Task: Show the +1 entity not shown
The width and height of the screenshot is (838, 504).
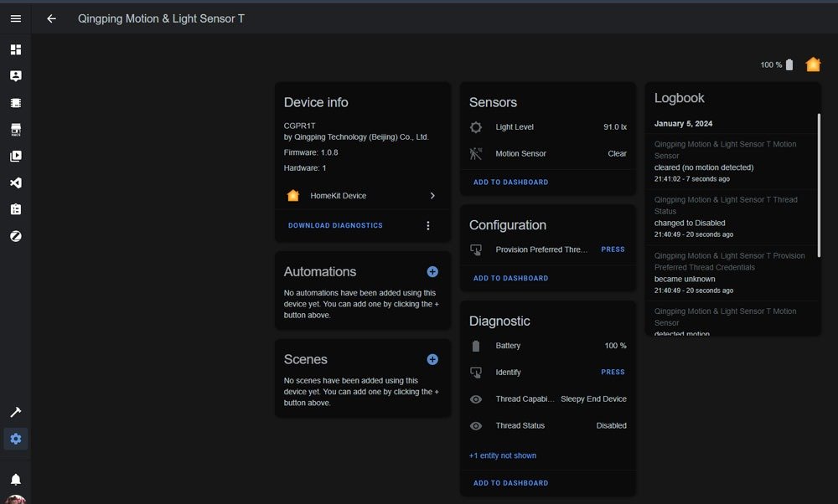Action: point(502,455)
